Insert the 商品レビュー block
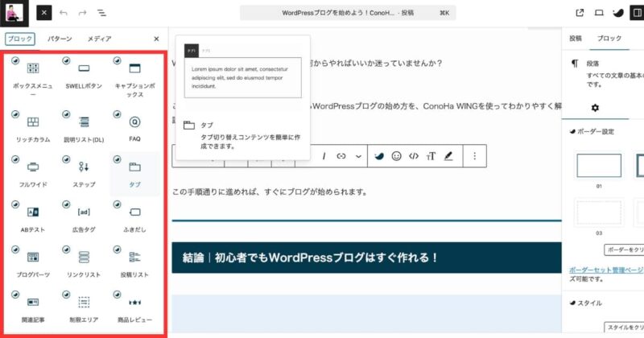Screen dimensions: 644x338 (x=134, y=308)
